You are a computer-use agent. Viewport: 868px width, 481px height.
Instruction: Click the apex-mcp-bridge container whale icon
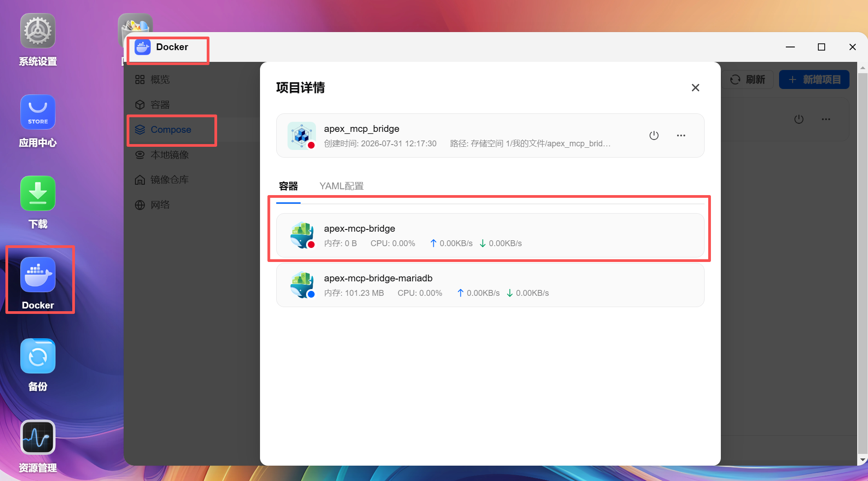point(302,235)
